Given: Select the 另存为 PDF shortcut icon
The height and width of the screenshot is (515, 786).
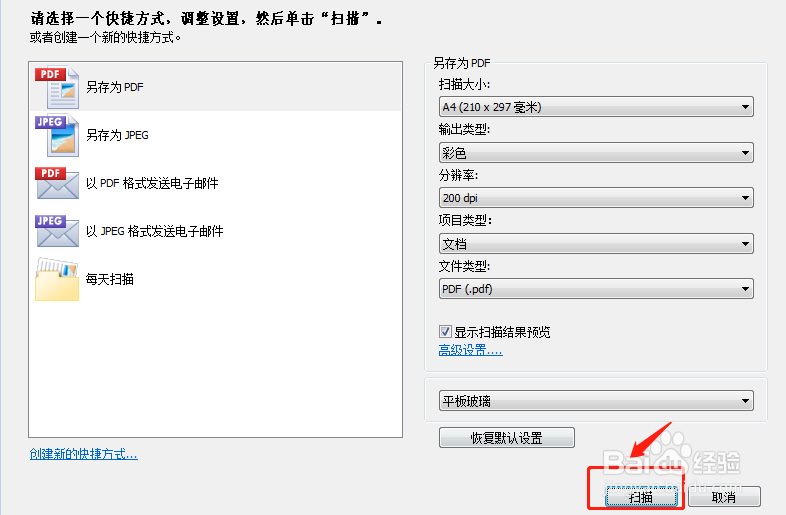Looking at the screenshot, I should 57,87.
